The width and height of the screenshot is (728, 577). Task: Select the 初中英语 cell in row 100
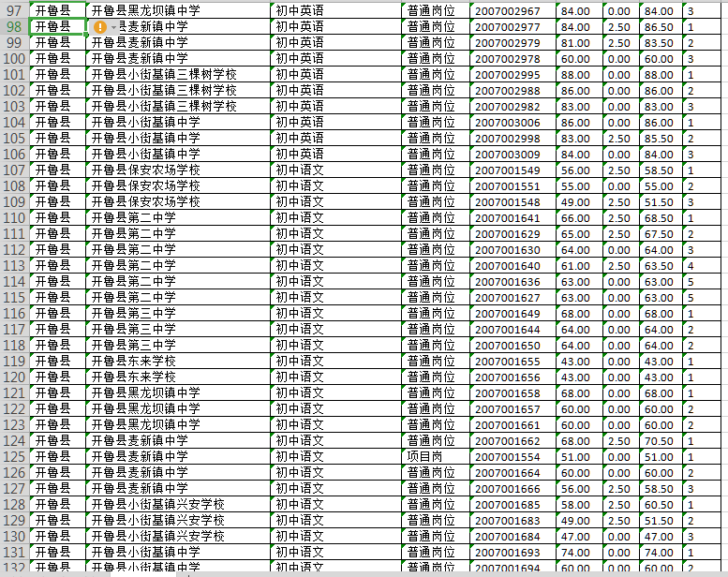(337, 59)
